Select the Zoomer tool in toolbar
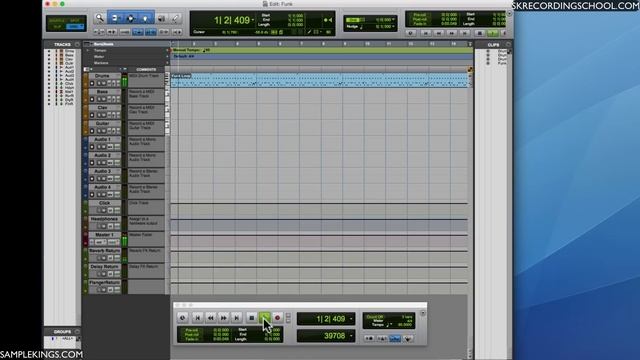The height and width of the screenshot is (360, 640). (x=99, y=18)
